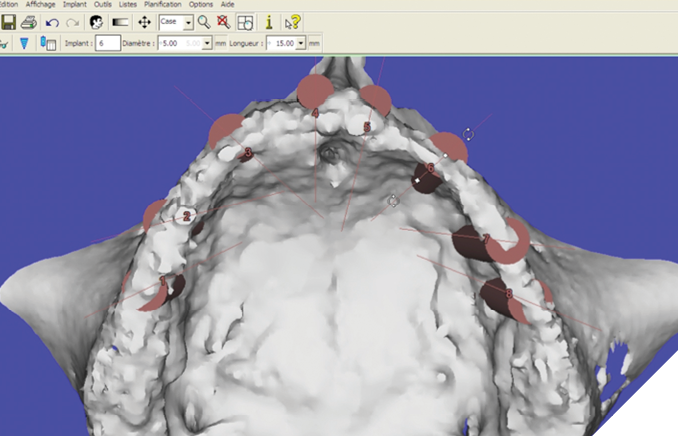The height and width of the screenshot is (436, 678).
Task: Expand the Diamètre dropdown arrow
Action: point(207,43)
